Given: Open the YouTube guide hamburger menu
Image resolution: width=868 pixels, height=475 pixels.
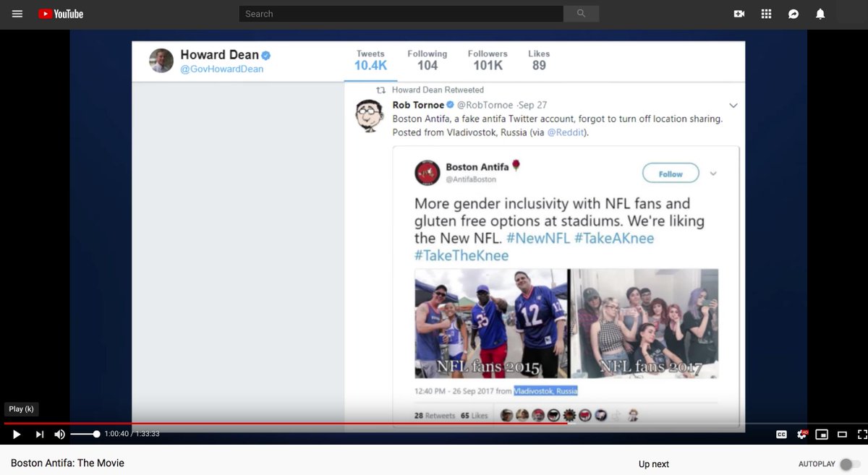Looking at the screenshot, I should (17, 14).
